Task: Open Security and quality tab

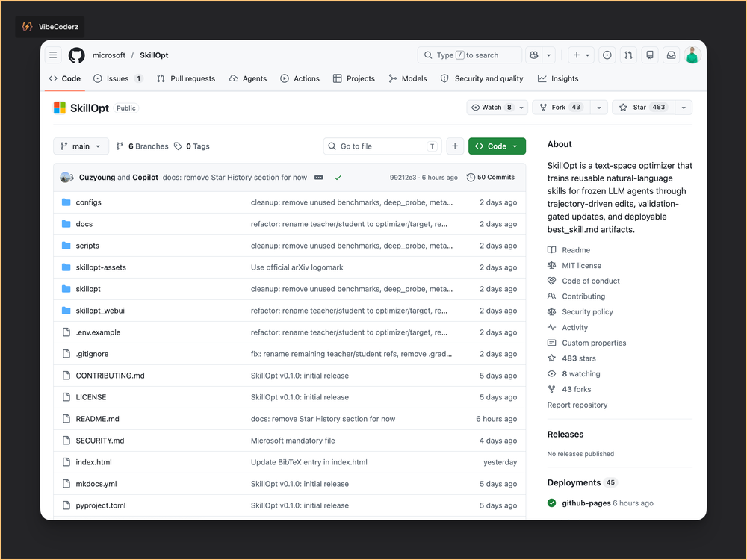Action: click(482, 78)
